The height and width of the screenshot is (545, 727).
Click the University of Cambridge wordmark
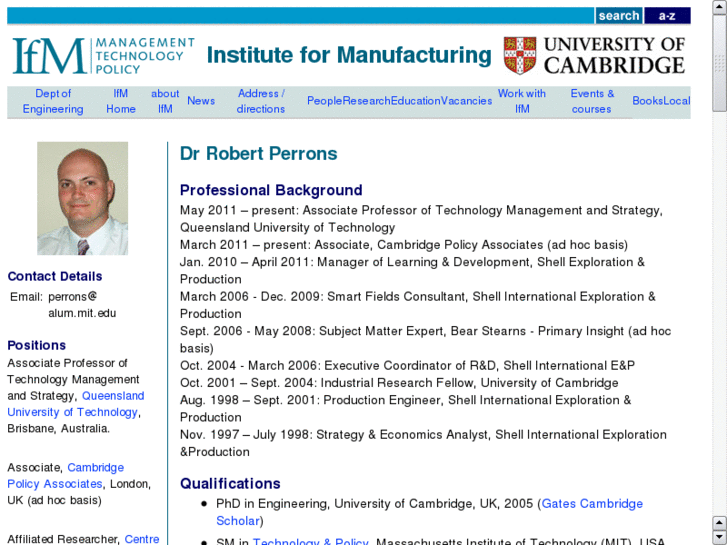pyautogui.click(x=614, y=55)
